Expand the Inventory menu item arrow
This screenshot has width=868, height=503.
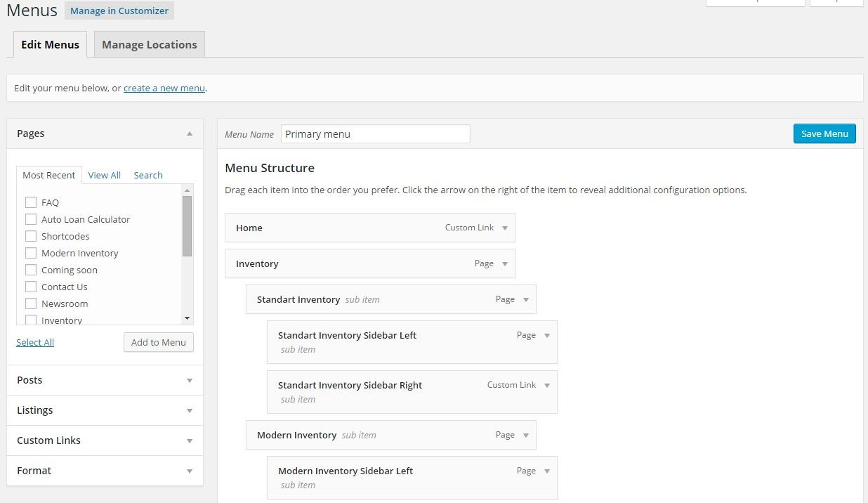coord(504,264)
